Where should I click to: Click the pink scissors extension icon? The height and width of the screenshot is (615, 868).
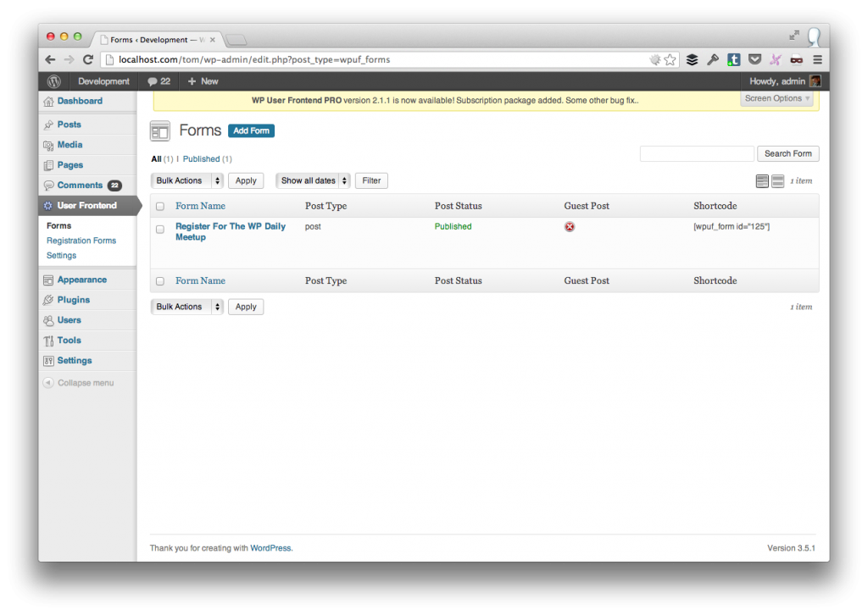[776, 60]
